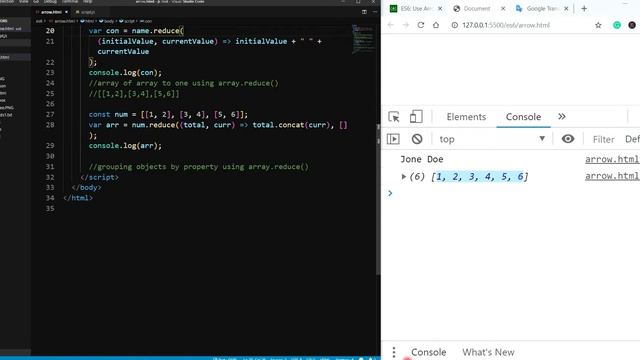Image resolution: width=640 pixels, height=360 pixels.
Task: Click the script breadcrumb in VS Code
Action: [127, 21]
